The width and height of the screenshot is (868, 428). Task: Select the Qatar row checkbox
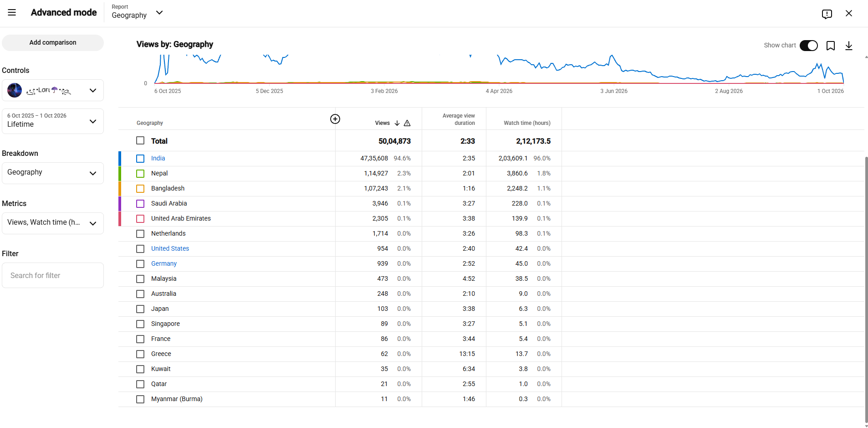[140, 384]
